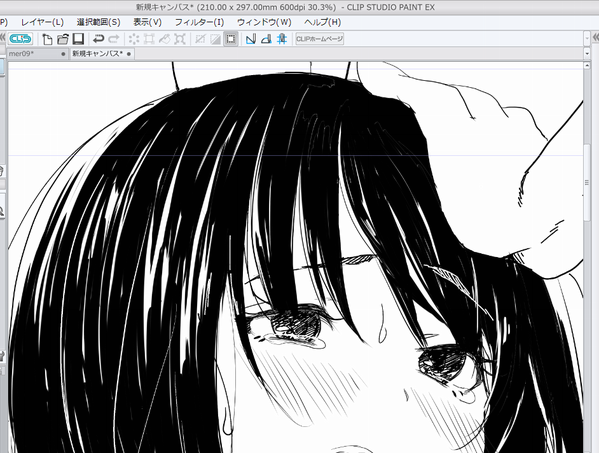Click the vertical scrollbar up arrow
599x453 pixels.
point(587,66)
